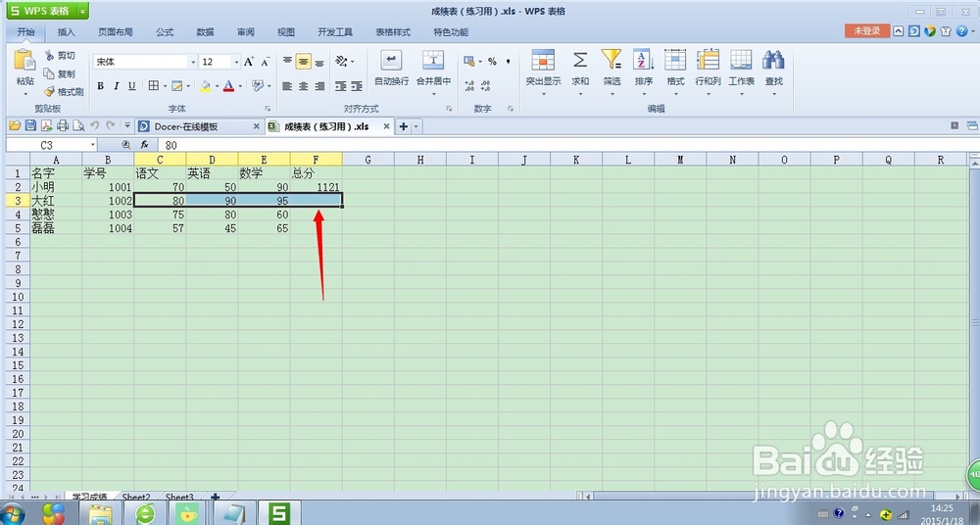The height and width of the screenshot is (525, 980).
Task: Toggle bottom vertical alignment
Action: (319, 62)
